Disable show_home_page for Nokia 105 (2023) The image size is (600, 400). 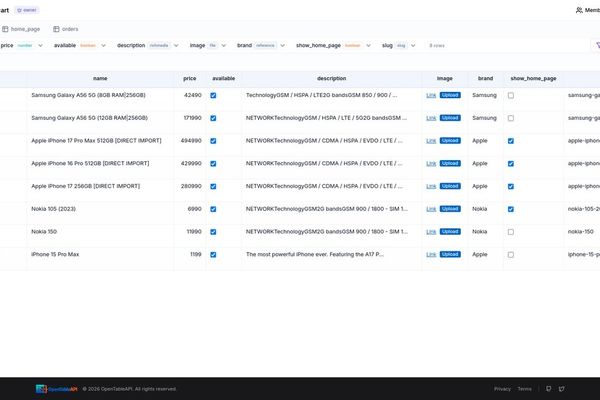pos(511,209)
